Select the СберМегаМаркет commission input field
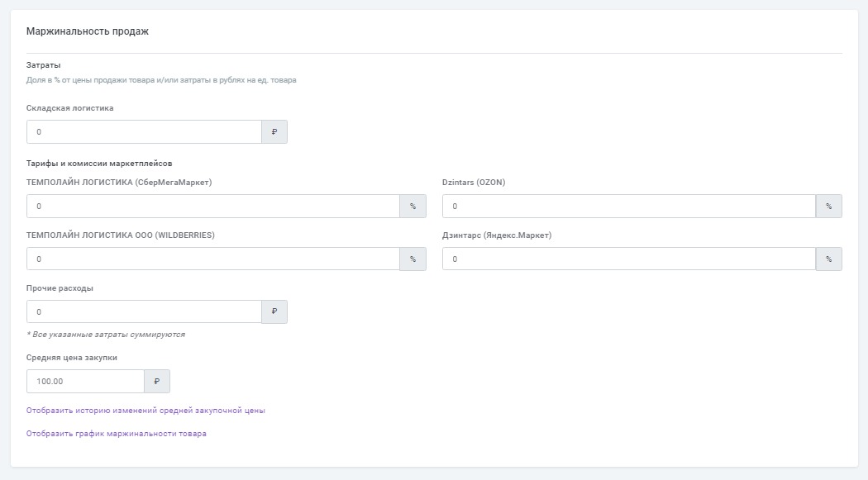868x480 pixels. [x=213, y=207]
